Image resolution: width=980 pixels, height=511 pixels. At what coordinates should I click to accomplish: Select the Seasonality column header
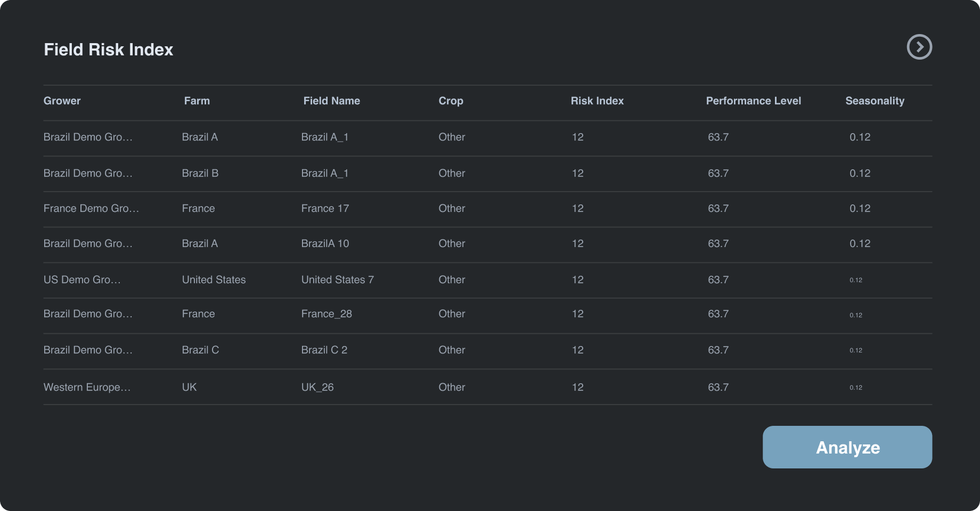875,101
